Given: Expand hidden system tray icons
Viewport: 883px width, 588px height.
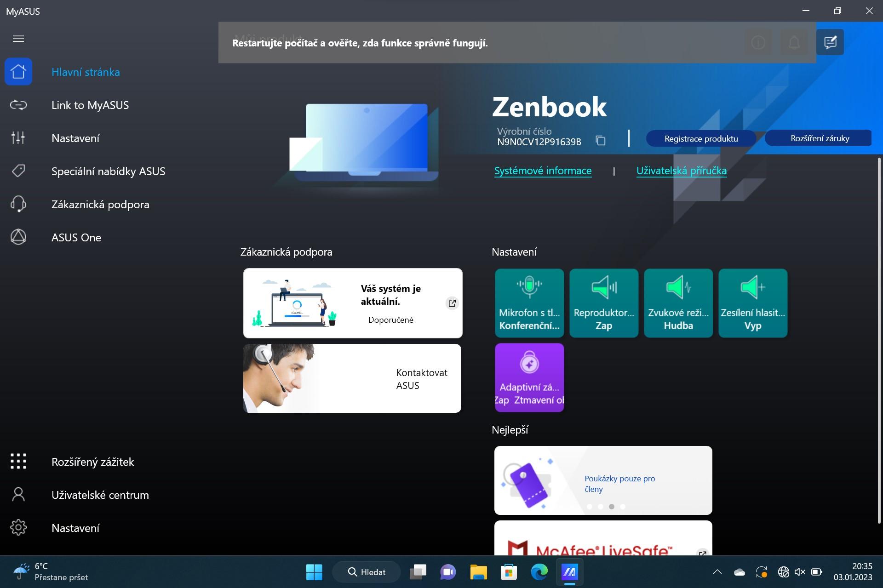Looking at the screenshot, I should (x=717, y=572).
